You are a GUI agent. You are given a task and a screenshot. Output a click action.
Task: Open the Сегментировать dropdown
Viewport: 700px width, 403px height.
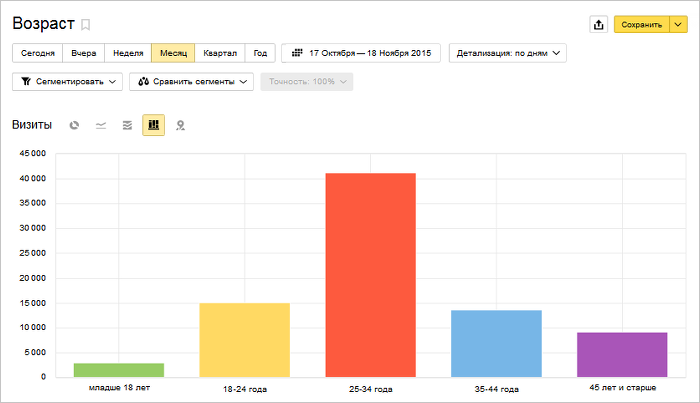[67, 81]
